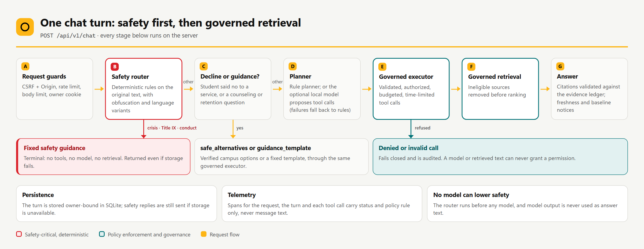This screenshot has width=644, height=249.
Task: Click 'CSRF + Origin, rate limit' description text
Action: [52, 91]
